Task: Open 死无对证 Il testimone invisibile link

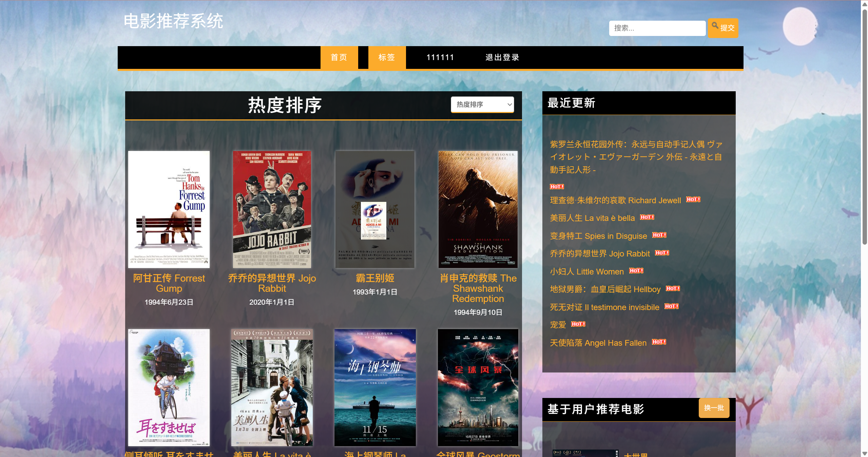Action: (604, 307)
